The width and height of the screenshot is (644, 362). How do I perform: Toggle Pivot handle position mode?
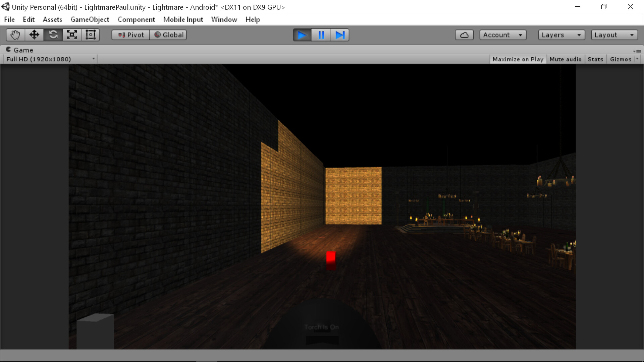130,35
